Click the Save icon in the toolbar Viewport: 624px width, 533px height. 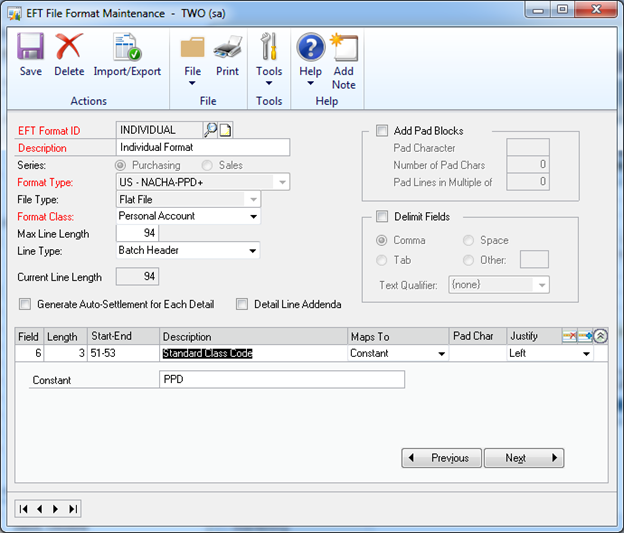30,54
